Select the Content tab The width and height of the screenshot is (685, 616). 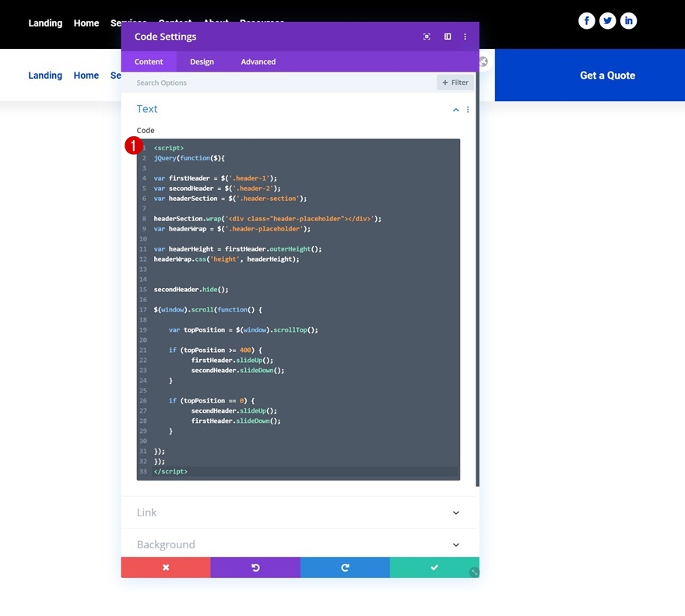point(149,62)
